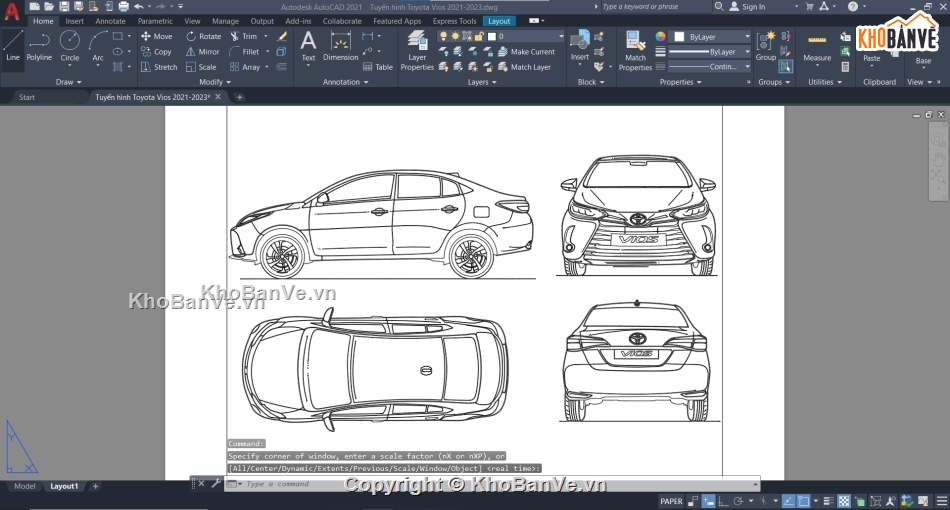This screenshot has height=510, width=950.
Task: Click Sign In link
Action: (753, 7)
